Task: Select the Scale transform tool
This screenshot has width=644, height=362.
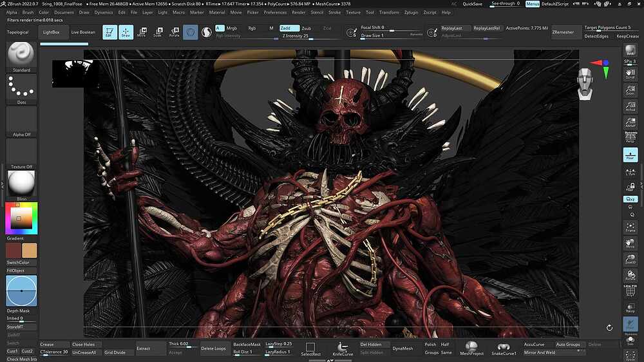Action: (x=158, y=32)
